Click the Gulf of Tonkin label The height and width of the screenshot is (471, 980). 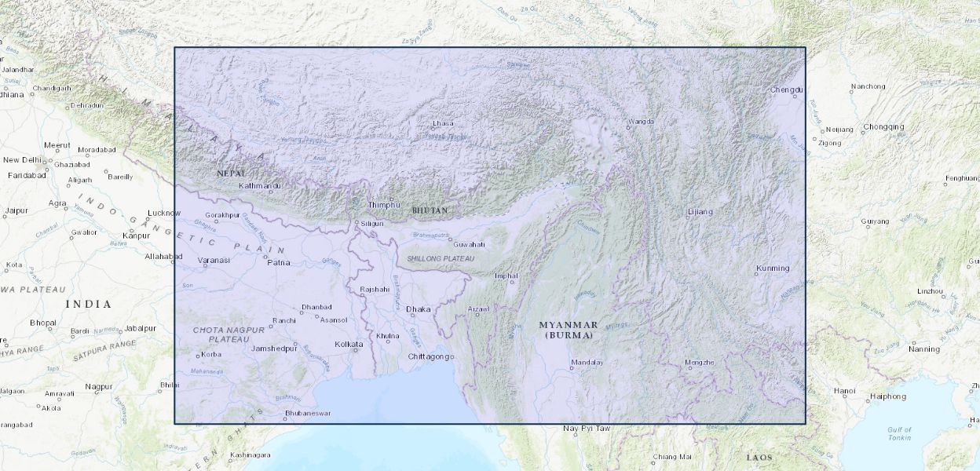(899, 434)
